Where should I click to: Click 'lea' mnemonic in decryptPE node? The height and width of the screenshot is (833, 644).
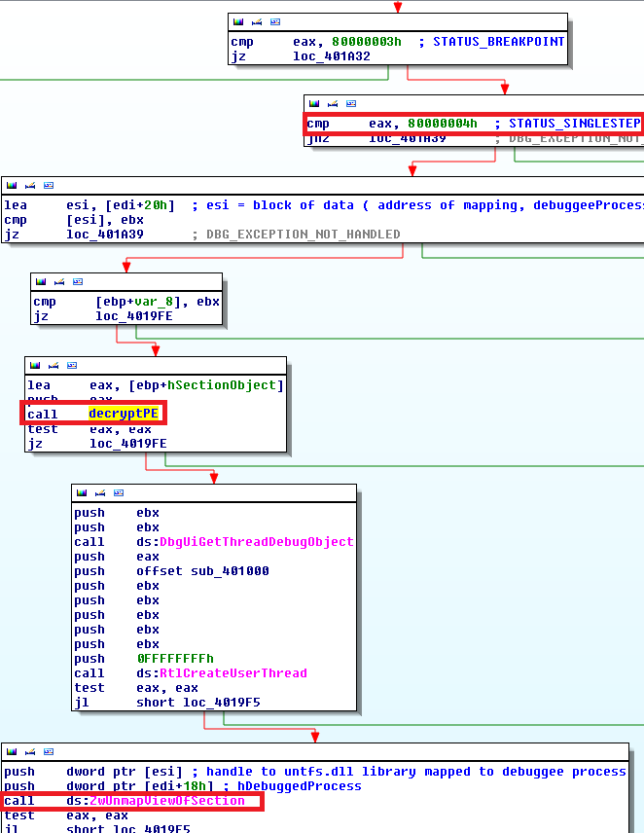(x=39, y=385)
